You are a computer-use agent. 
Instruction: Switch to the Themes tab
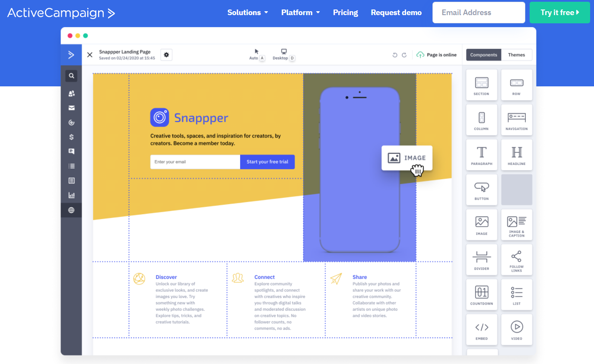[516, 55]
